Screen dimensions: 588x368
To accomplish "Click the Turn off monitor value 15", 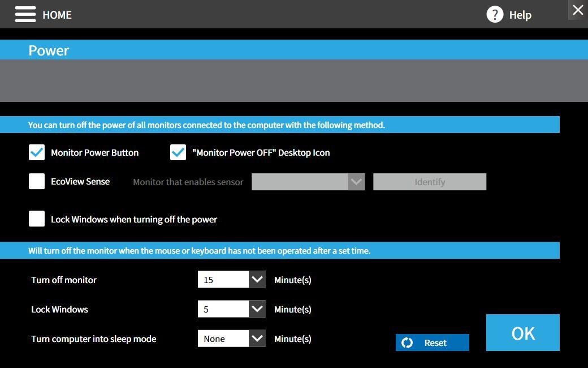I will pyautogui.click(x=223, y=280).
